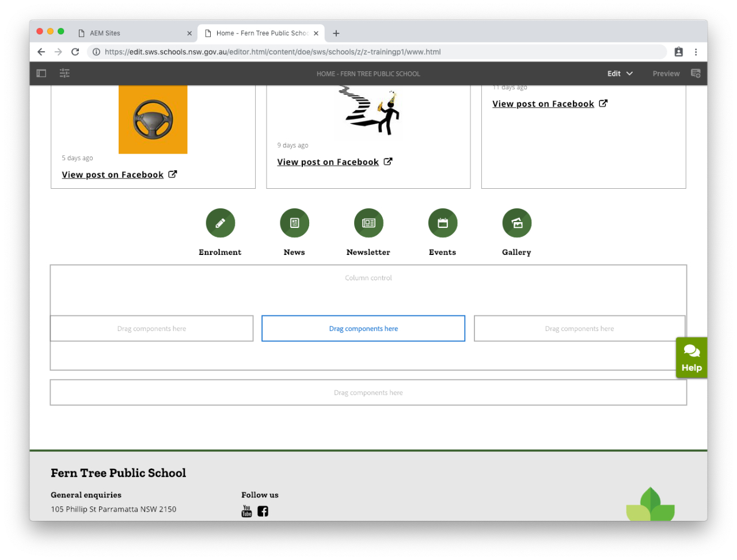737x560 pixels.
Task: Click the steering wheel image thumbnail
Action: point(153,120)
